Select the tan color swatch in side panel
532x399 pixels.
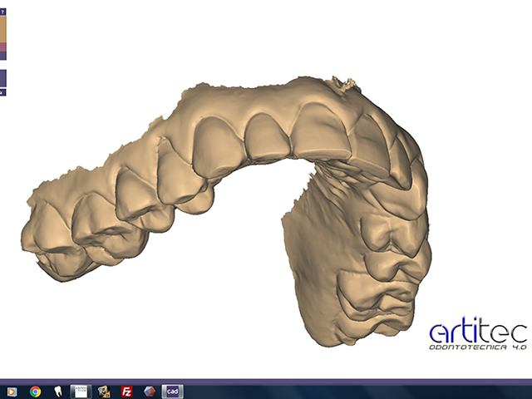pos(2,29)
